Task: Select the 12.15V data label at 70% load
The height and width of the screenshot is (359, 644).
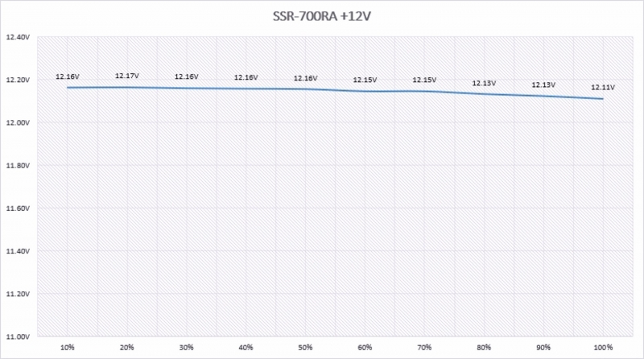Action: coord(424,80)
